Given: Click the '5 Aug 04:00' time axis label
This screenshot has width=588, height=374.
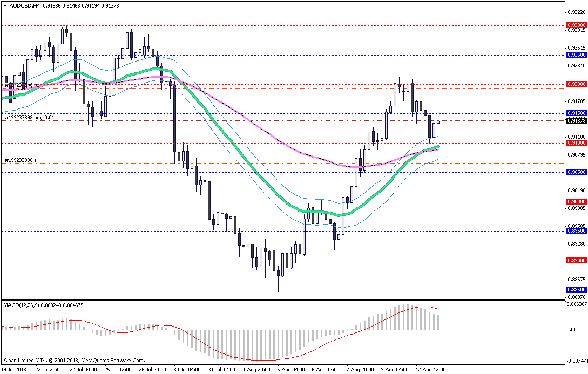Looking at the screenshot, I should tap(291, 370).
